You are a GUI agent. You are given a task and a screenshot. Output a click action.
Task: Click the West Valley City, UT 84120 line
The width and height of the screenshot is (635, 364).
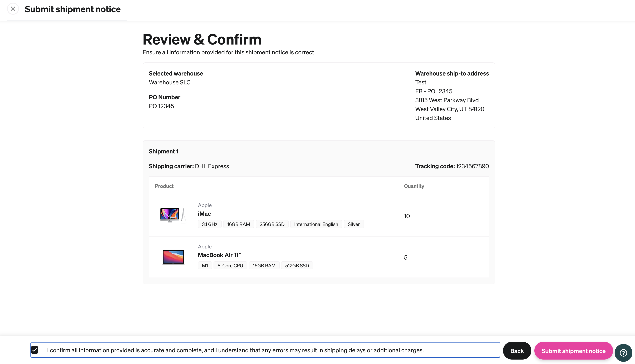click(450, 109)
